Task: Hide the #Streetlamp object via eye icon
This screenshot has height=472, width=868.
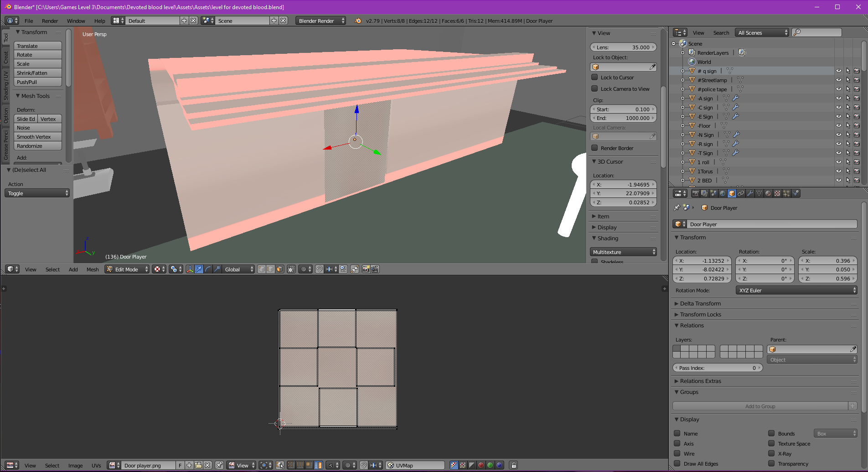Action: tap(838, 80)
